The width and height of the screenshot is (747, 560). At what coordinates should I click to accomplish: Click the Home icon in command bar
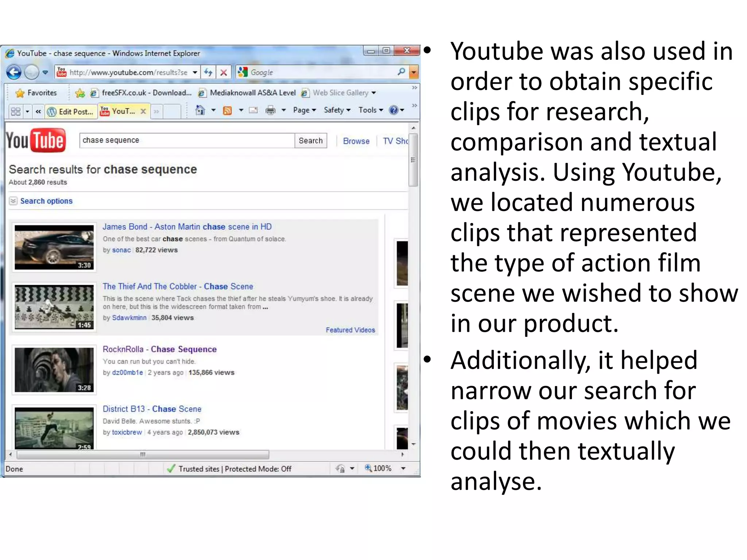coord(200,110)
